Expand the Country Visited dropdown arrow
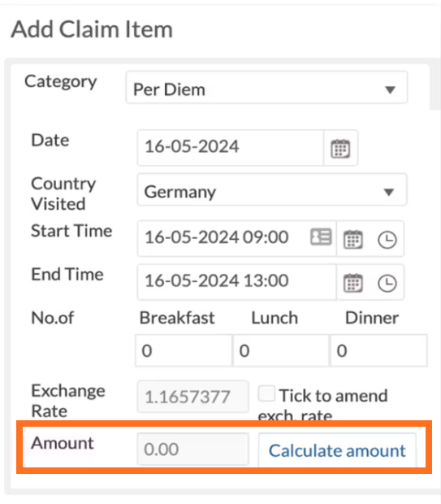441x504 pixels. [389, 192]
